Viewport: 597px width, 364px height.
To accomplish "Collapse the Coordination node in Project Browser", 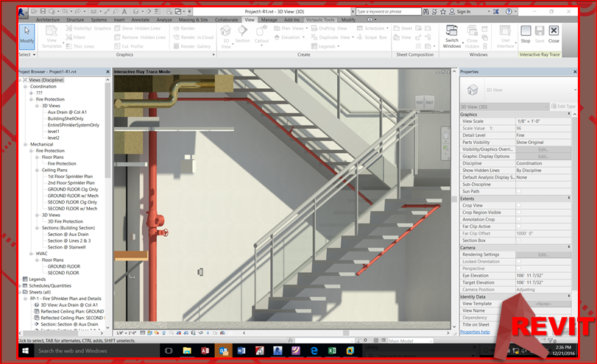I will click(x=27, y=86).
